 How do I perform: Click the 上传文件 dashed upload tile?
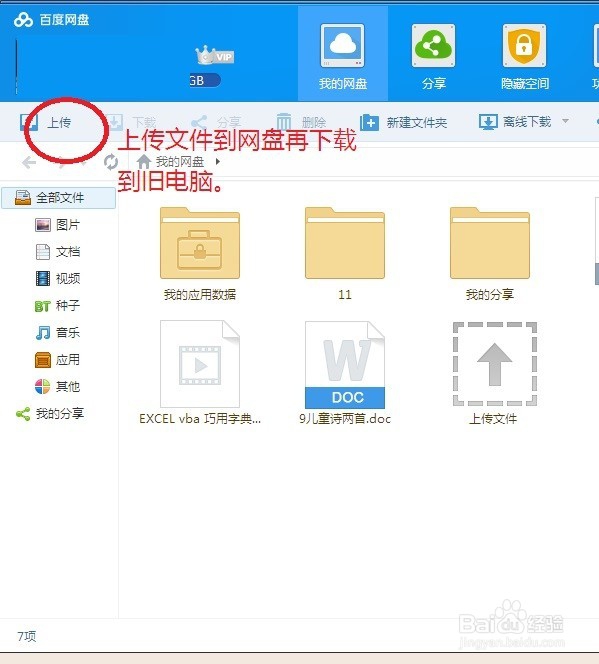point(494,364)
